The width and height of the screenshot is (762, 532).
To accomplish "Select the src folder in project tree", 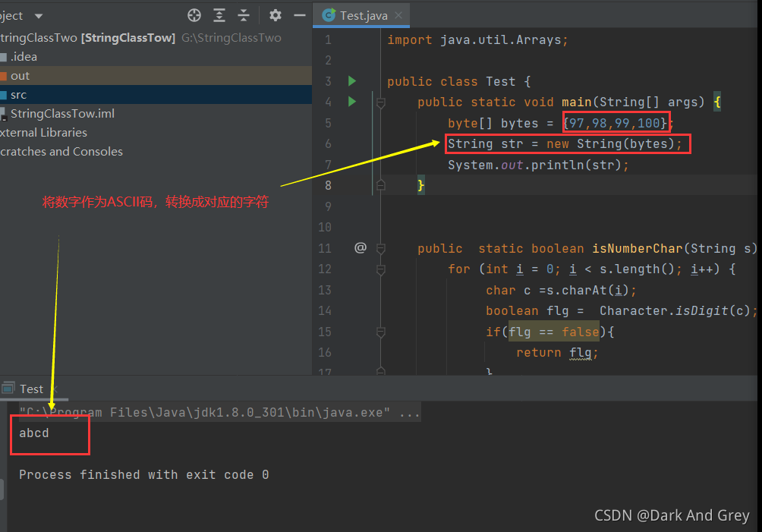I will (x=156, y=95).
